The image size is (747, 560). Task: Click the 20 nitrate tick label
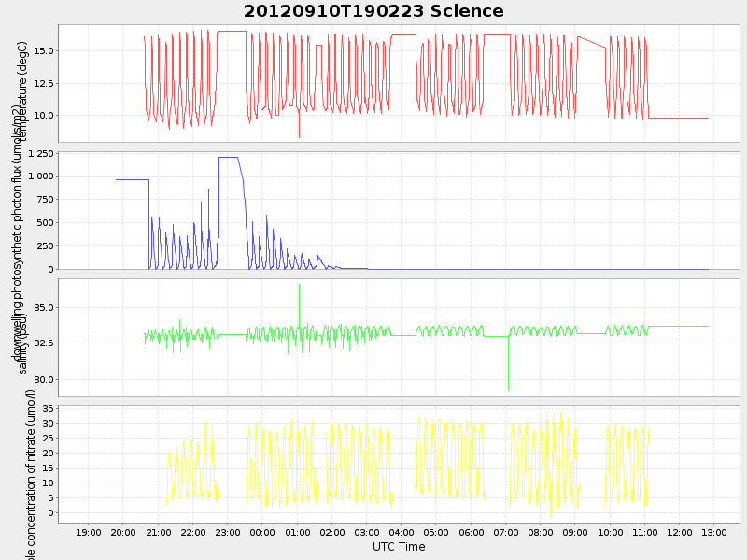pyautogui.click(x=49, y=453)
